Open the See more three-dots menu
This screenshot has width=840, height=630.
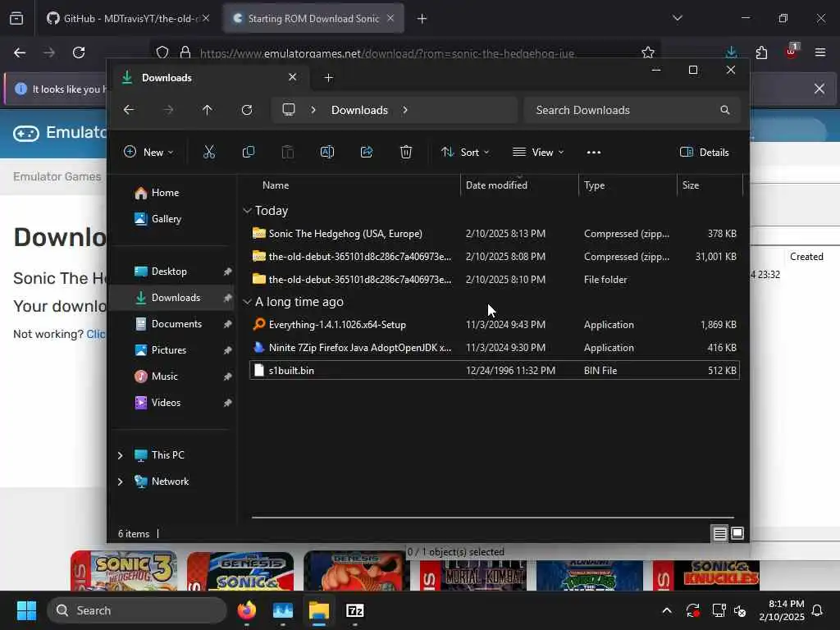click(594, 152)
